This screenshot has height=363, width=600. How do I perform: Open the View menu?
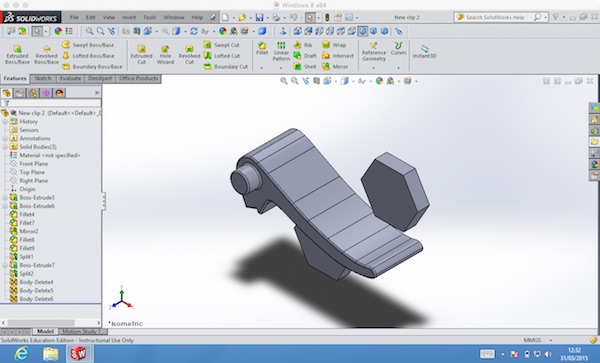pyautogui.click(x=109, y=17)
